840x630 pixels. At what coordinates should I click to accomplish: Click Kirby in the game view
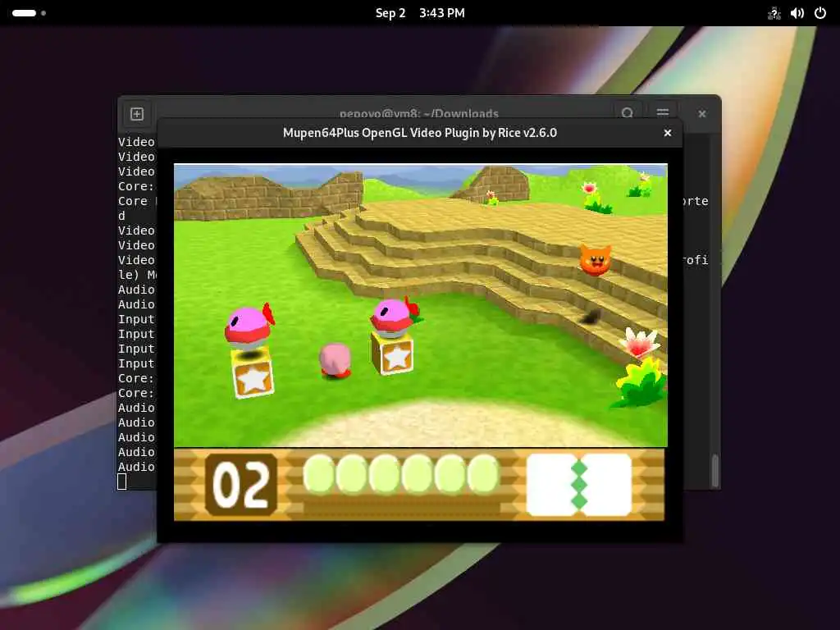coord(336,361)
